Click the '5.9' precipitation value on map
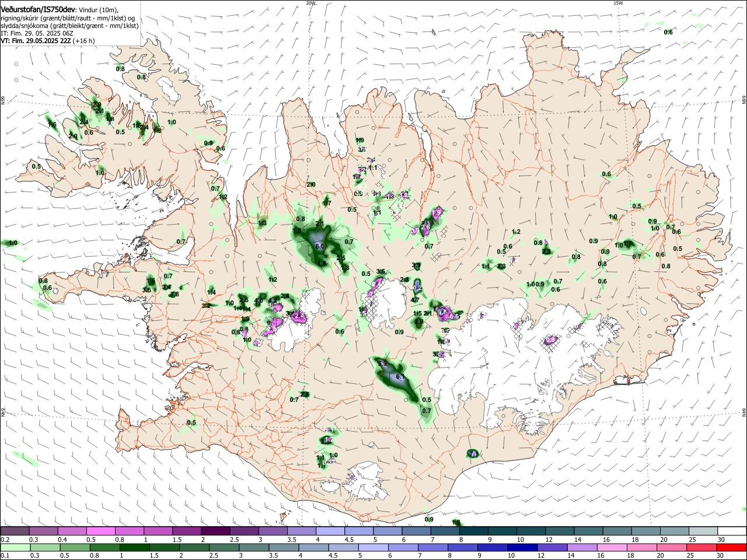Screen dimensions: 747x560 [x=383, y=363]
